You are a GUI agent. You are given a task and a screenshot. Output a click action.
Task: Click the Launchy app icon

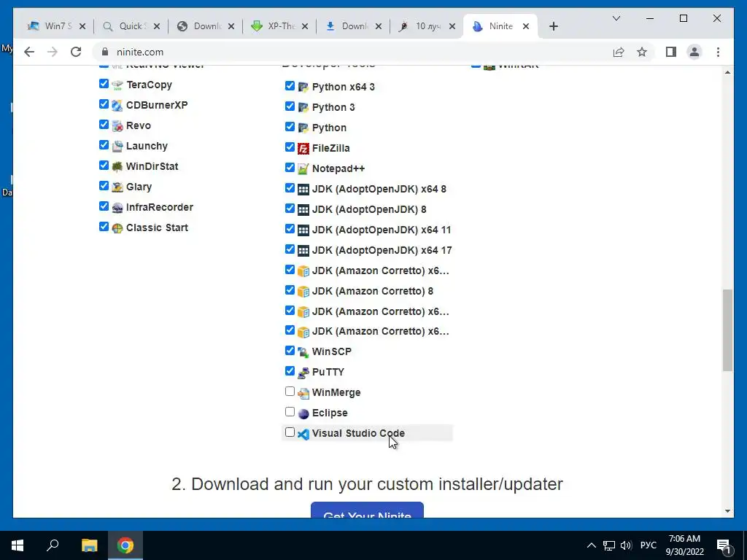pyautogui.click(x=117, y=146)
